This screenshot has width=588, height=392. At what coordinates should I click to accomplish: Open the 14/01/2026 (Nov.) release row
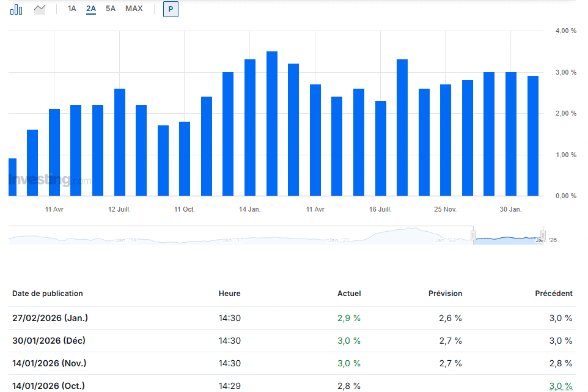pyautogui.click(x=50, y=363)
